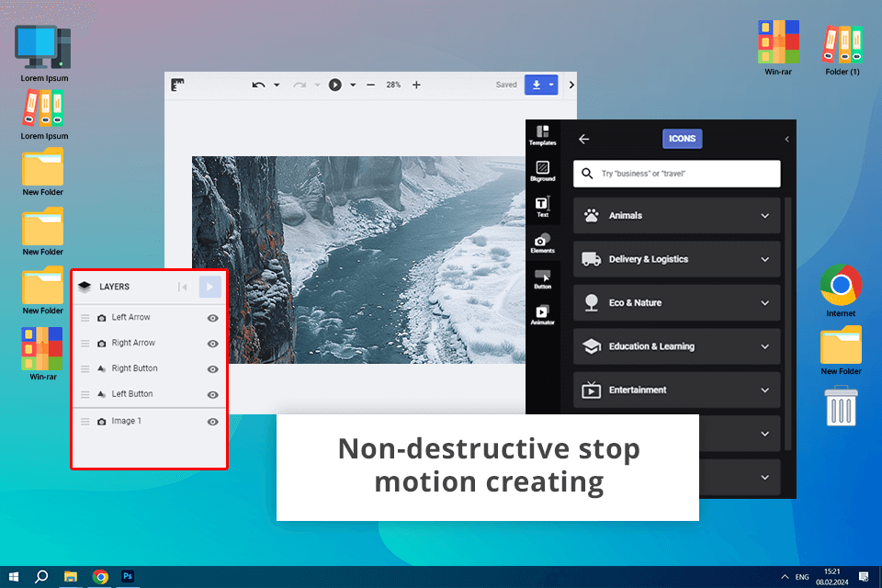Click shape icon of Right Button layer

coord(101,368)
